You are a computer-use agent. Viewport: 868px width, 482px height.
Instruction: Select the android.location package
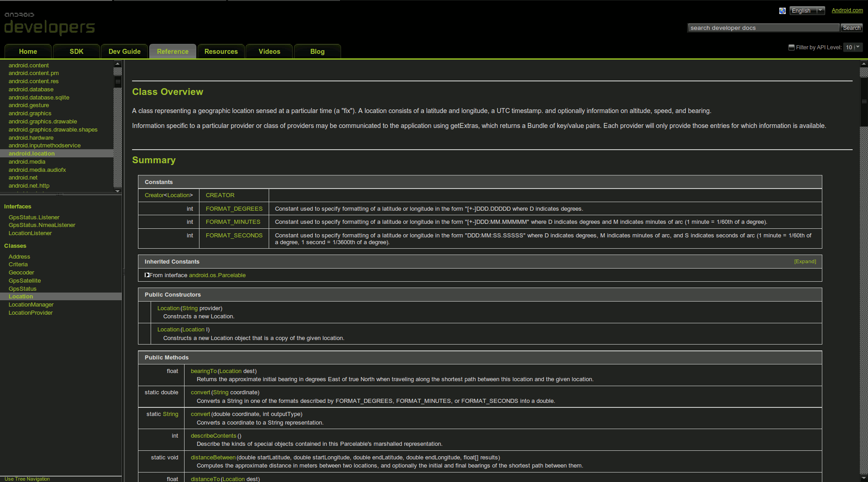[x=32, y=154]
